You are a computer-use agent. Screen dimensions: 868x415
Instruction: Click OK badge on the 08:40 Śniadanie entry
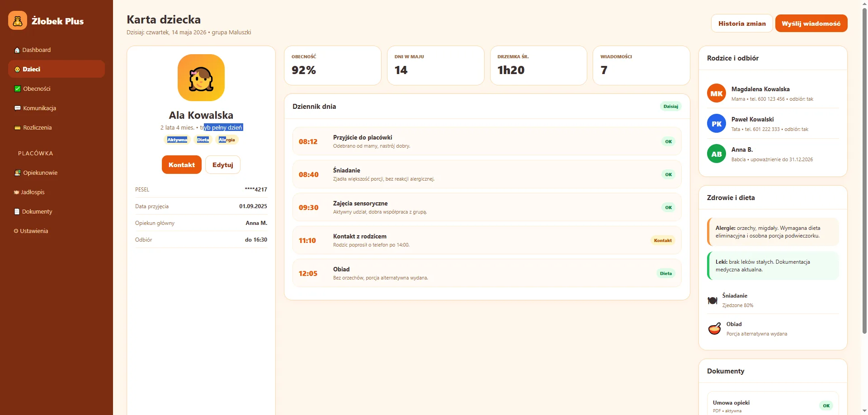tap(668, 175)
